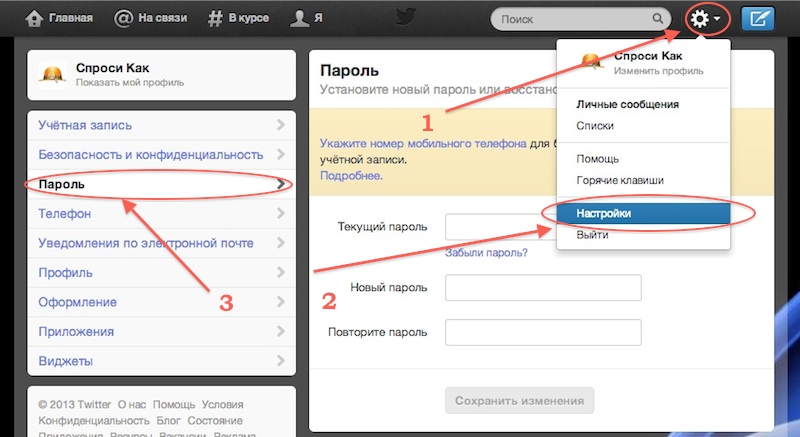Click Состояние footer link

pyautogui.click(x=215, y=421)
